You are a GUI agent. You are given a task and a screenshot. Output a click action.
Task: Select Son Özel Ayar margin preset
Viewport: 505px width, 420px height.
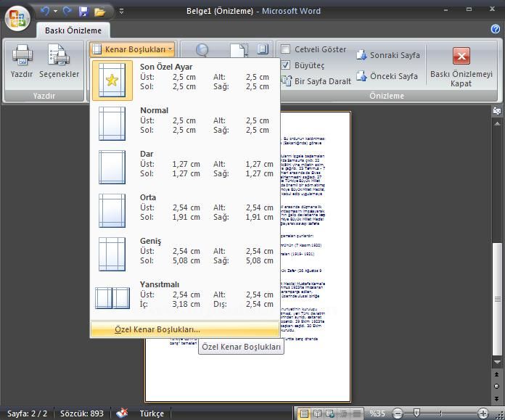pos(185,81)
